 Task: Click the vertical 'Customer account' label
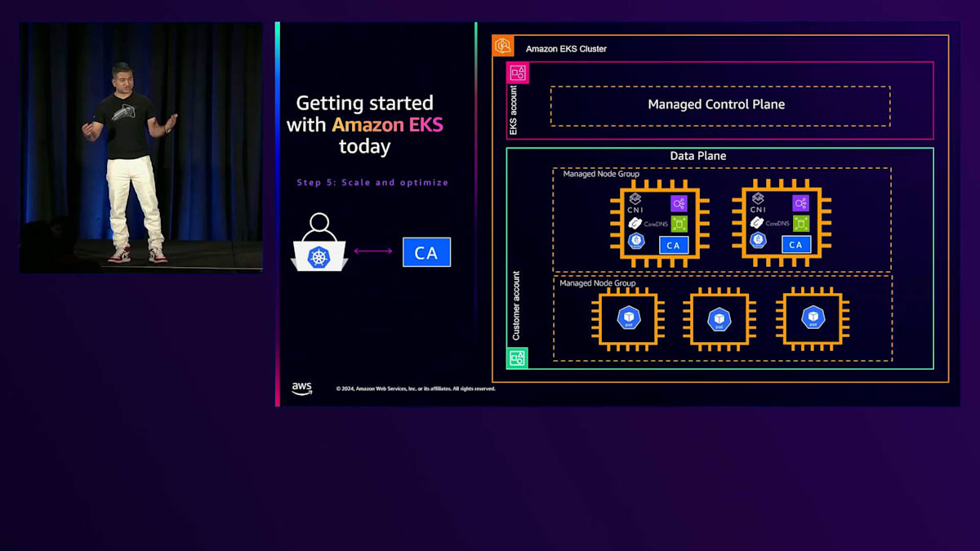(x=516, y=306)
